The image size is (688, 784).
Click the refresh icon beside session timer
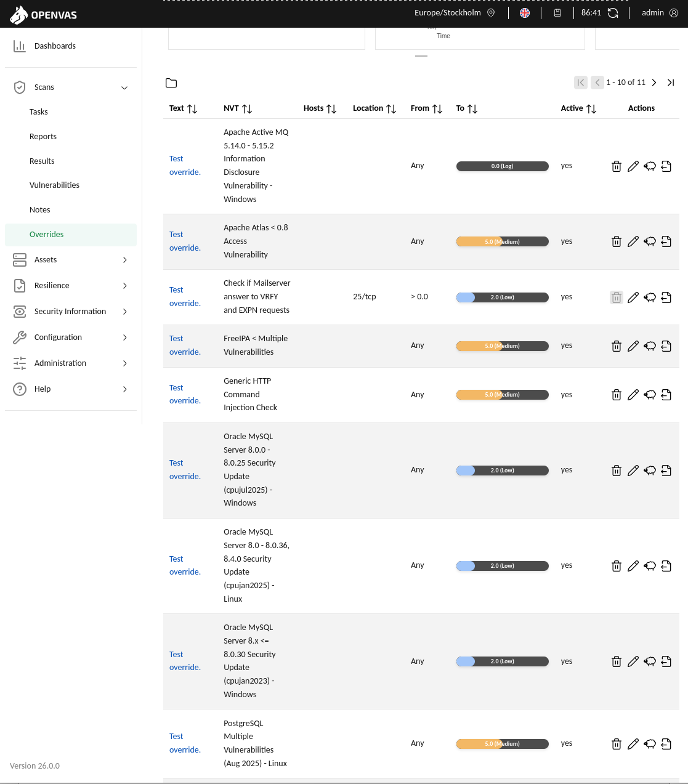click(x=613, y=13)
